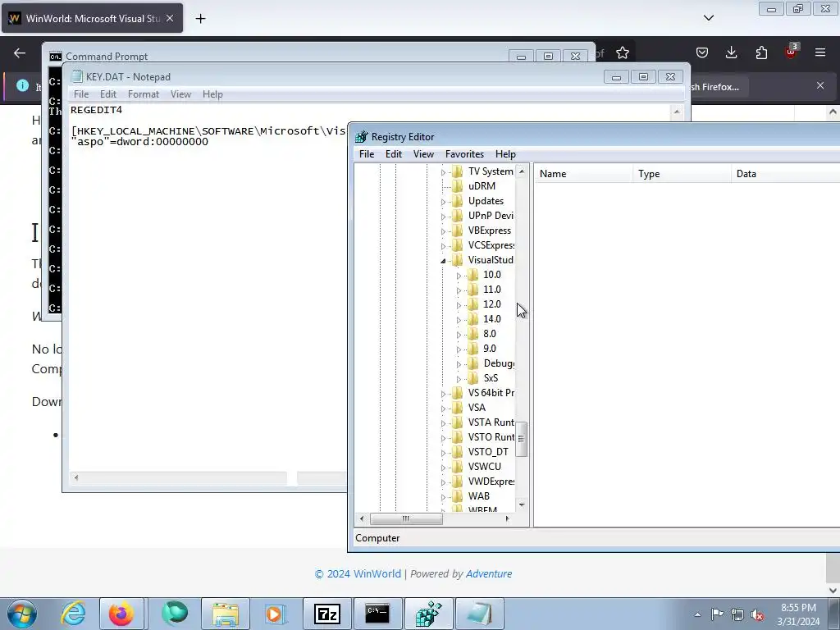Open the Favorites menu in Registry Editor
The width and height of the screenshot is (840, 630).
[x=464, y=154]
